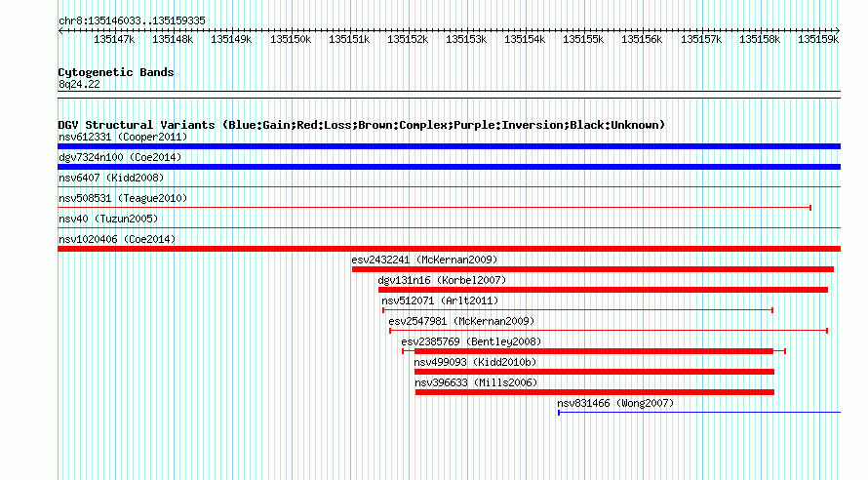Open nsv1020406 (Coe2014) variant details

[117, 239]
